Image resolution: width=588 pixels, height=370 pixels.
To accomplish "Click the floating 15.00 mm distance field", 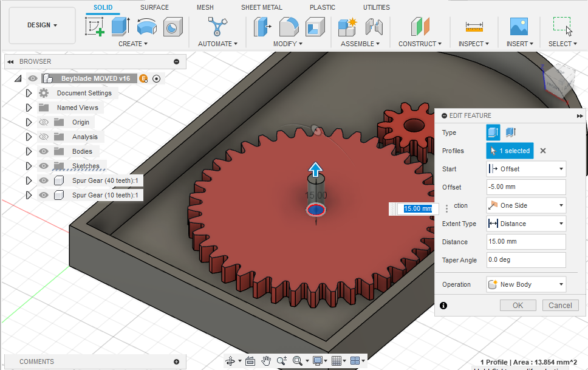I will [x=419, y=208].
